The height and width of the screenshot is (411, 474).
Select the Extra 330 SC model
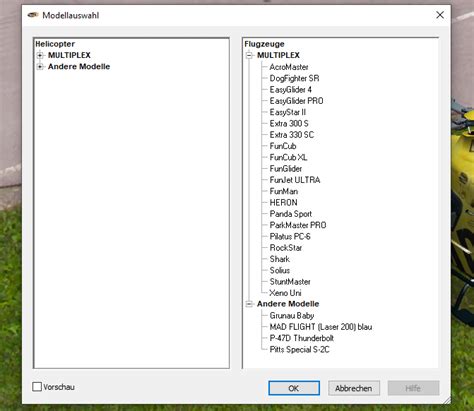point(292,135)
